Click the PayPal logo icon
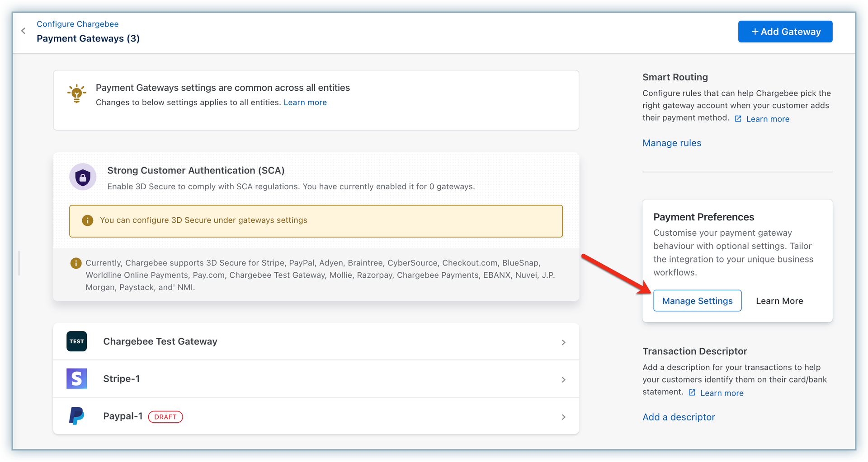The width and height of the screenshot is (868, 462). coord(77,416)
